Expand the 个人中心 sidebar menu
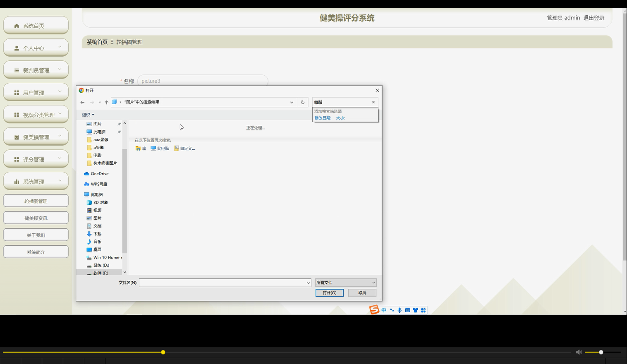The height and width of the screenshot is (364, 627). coord(36,48)
